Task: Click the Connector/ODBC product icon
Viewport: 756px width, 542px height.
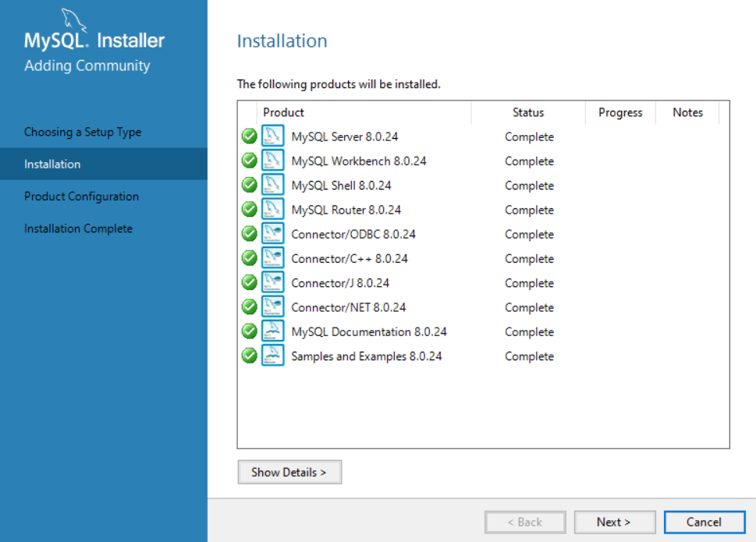Action: click(x=272, y=233)
